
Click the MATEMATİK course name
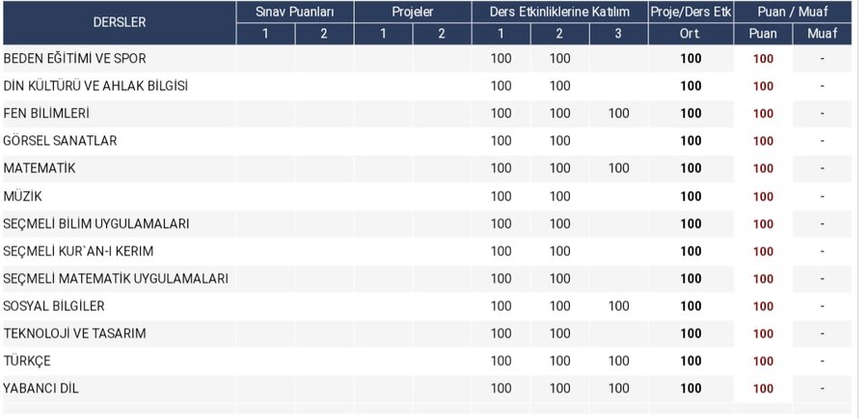coord(40,168)
